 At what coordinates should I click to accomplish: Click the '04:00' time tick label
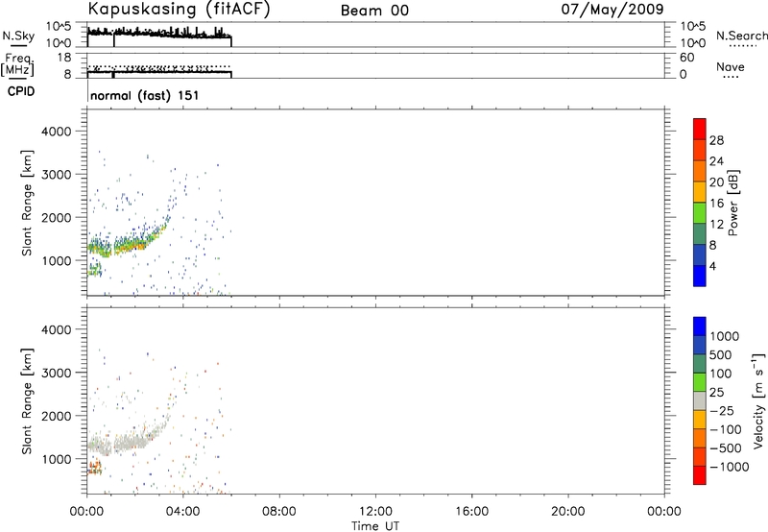tap(182, 512)
